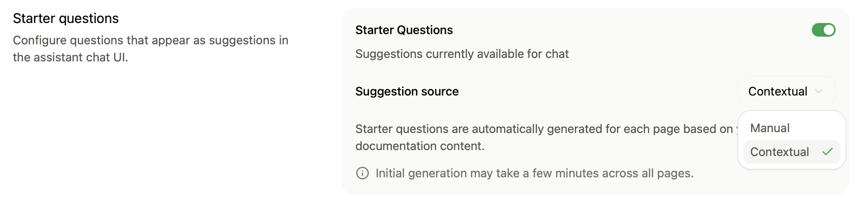
Task: Click the word "Contextual" in the dropdown button
Action: point(777,91)
